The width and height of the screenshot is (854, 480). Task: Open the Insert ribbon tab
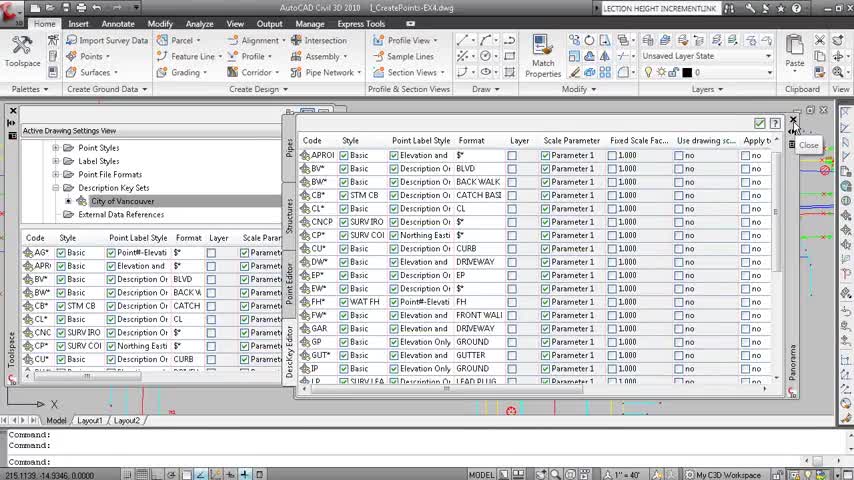(78, 24)
